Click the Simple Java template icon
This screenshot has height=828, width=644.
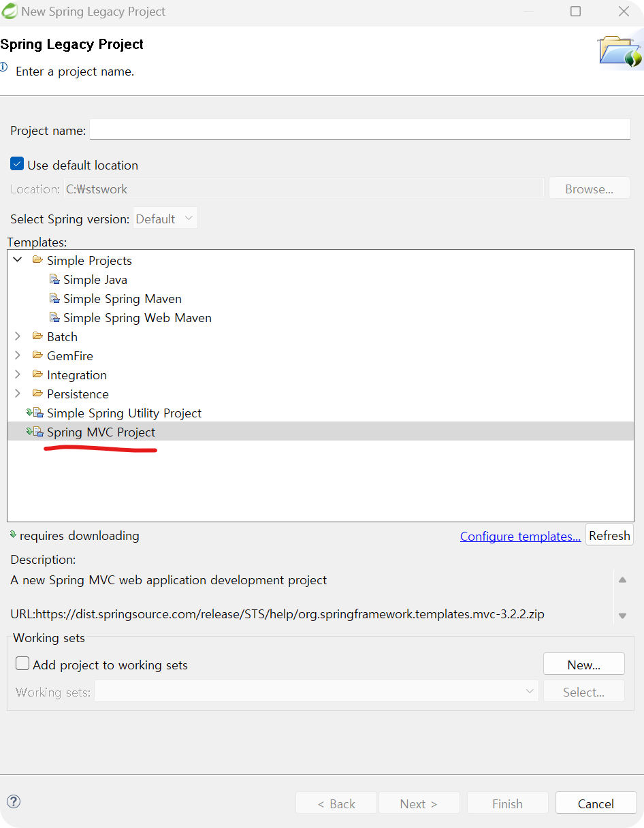54,280
